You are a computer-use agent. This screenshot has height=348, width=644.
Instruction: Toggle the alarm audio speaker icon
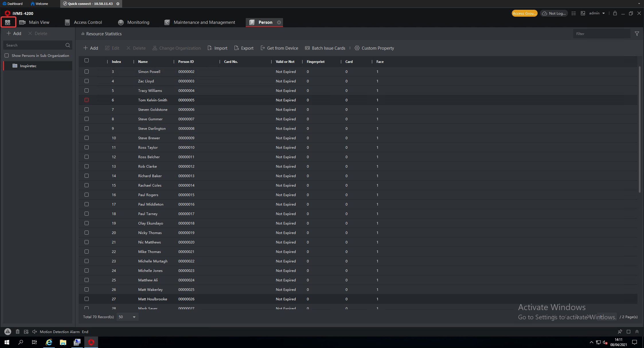[x=35, y=332]
